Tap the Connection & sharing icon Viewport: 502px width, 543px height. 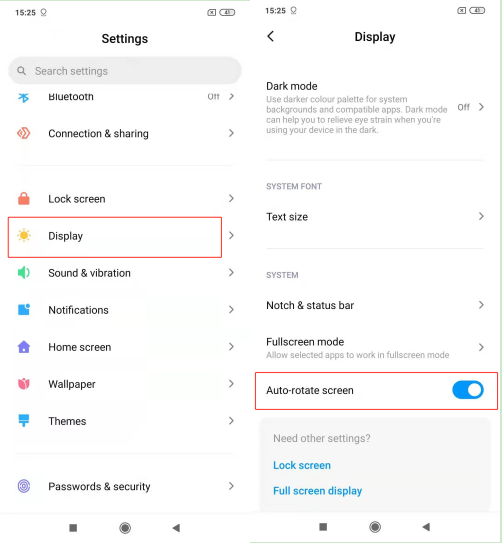coord(24,133)
